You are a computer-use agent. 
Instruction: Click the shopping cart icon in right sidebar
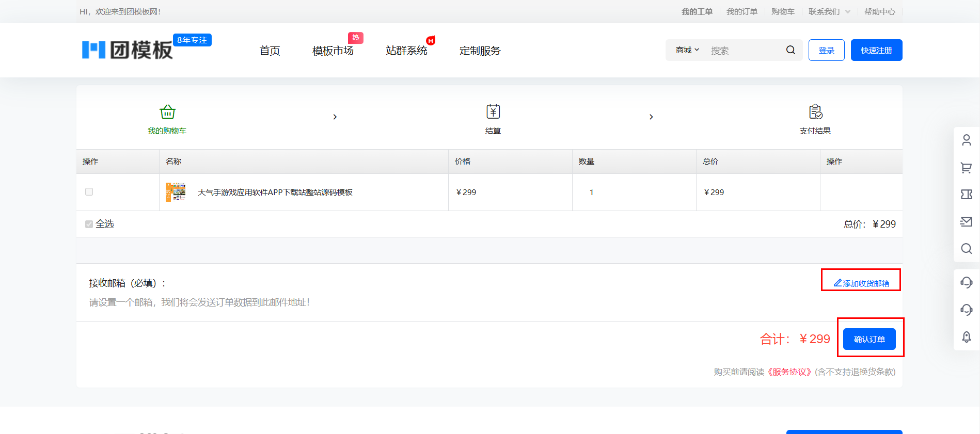coord(966,168)
